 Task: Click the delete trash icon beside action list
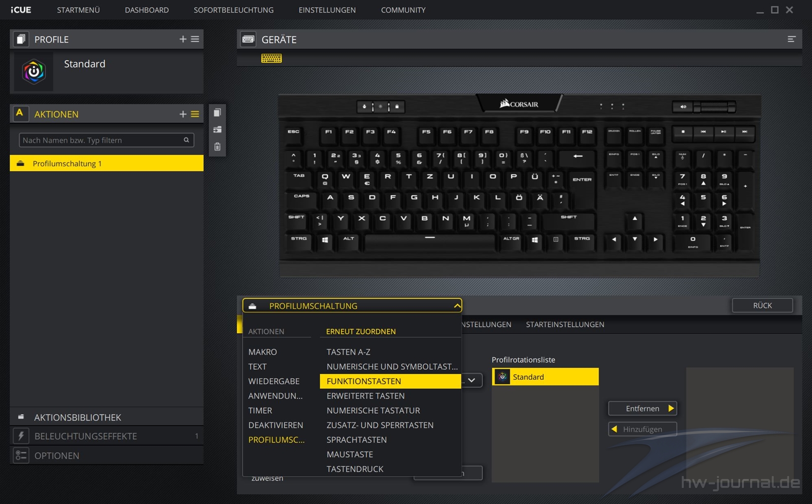point(217,147)
